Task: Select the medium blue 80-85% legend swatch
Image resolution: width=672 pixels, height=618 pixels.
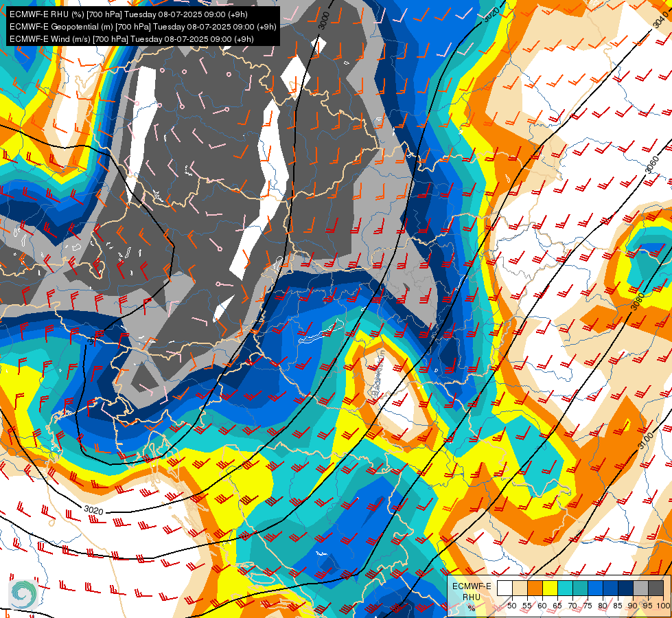Action: (x=611, y=588)
